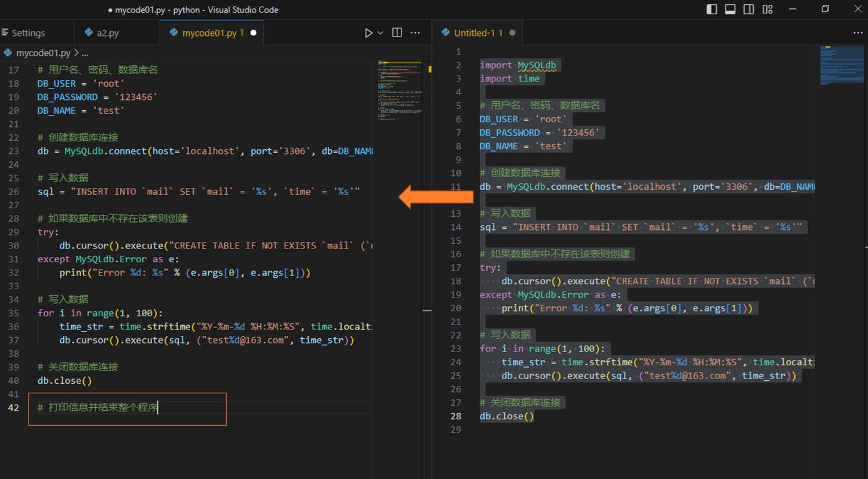Click the MySQLdb.connect line in Untitled-1
The width and height of the screenshot is (868, 479).
647,186
